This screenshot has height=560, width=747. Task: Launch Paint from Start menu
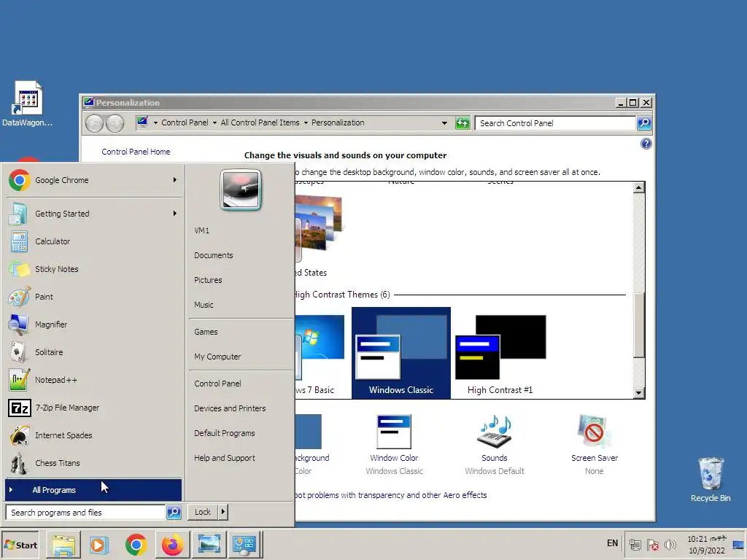click(x=93, y=297)
